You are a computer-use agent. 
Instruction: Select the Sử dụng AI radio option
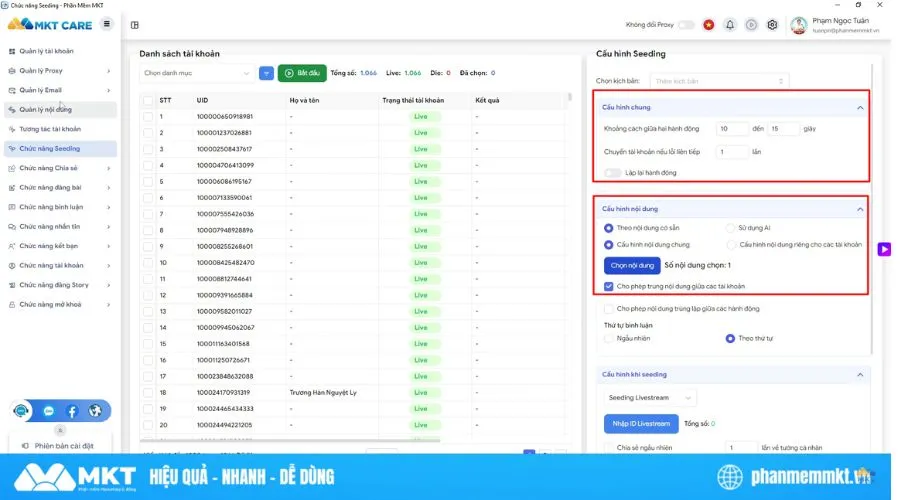(730, 228)
